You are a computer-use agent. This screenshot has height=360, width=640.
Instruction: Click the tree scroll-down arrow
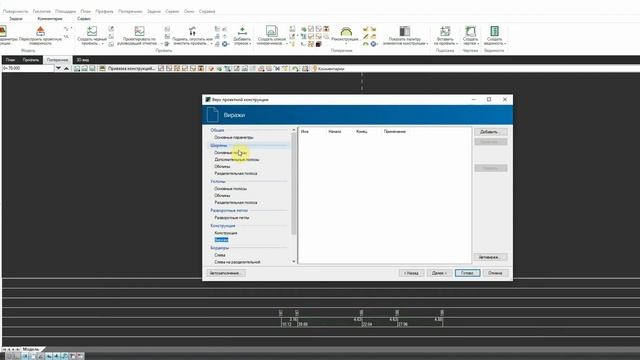click(294, 262)
